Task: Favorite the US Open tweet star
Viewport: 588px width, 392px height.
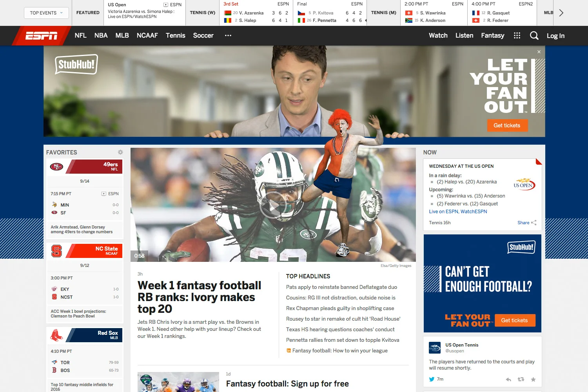Action: pyautogui.click(x=533, y=379)
